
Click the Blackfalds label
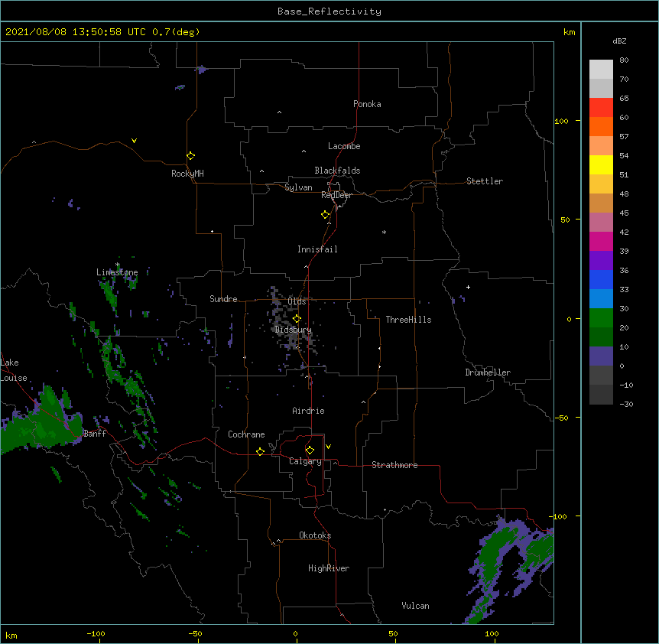pyautogui.click(x=337, y=171)
